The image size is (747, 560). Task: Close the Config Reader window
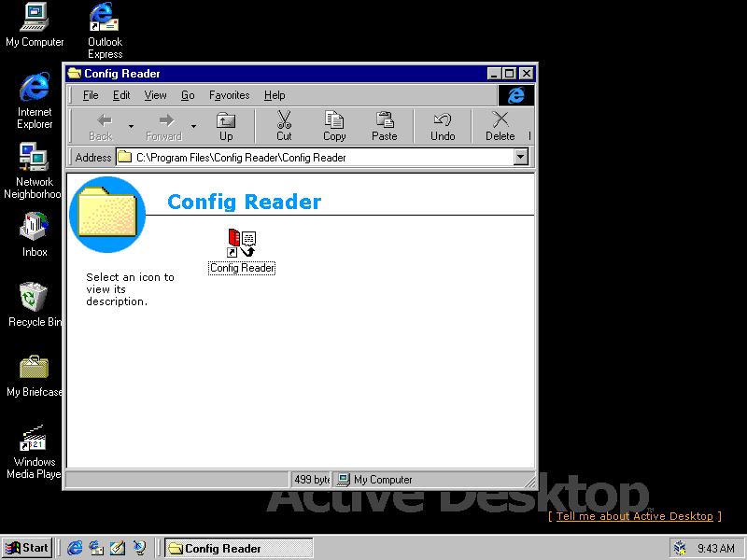(526, 74)
